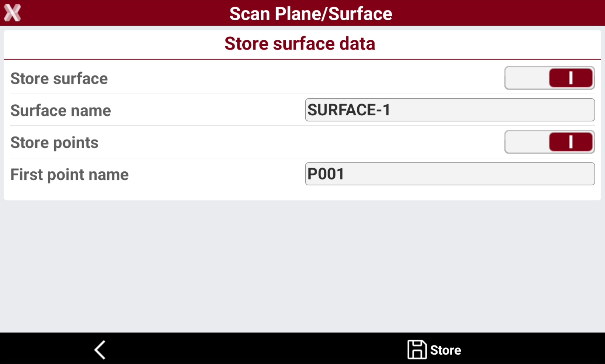
Task: Select the "Surface name" row label
Action: point(60,111)
